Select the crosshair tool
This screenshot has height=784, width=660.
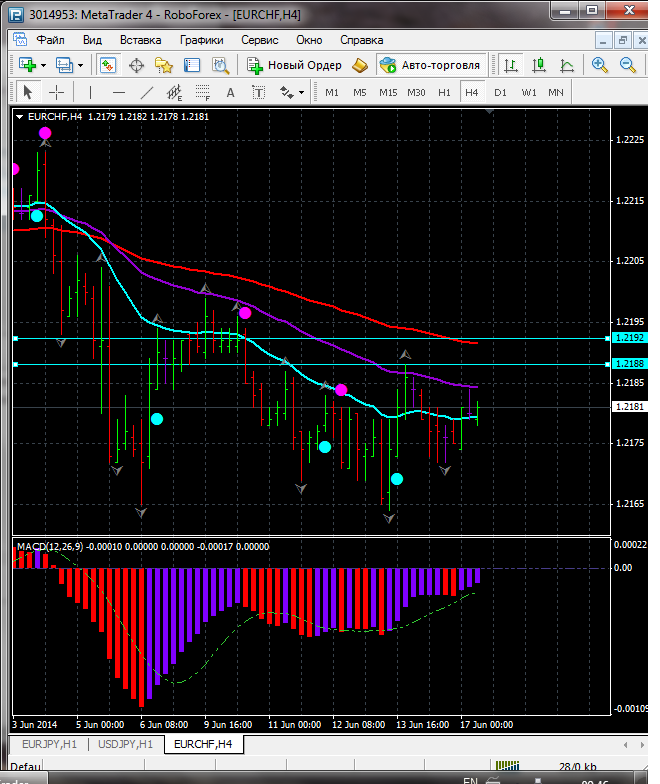pos(57,92)
